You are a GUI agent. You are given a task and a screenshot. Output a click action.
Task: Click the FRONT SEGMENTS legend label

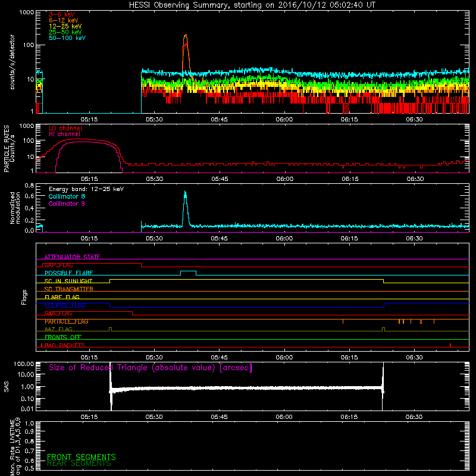[x=82, y=457]
